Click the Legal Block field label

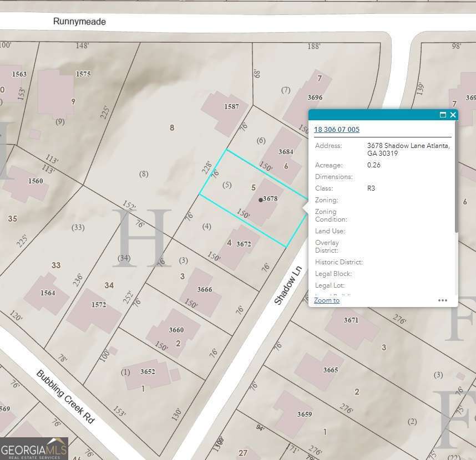coord(333,274)
